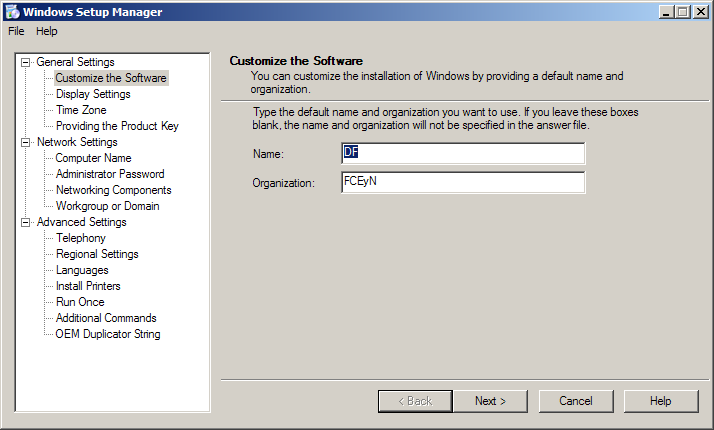Collapse the Network Settings tree node
The image size is (714, 430).
[26, 142]
